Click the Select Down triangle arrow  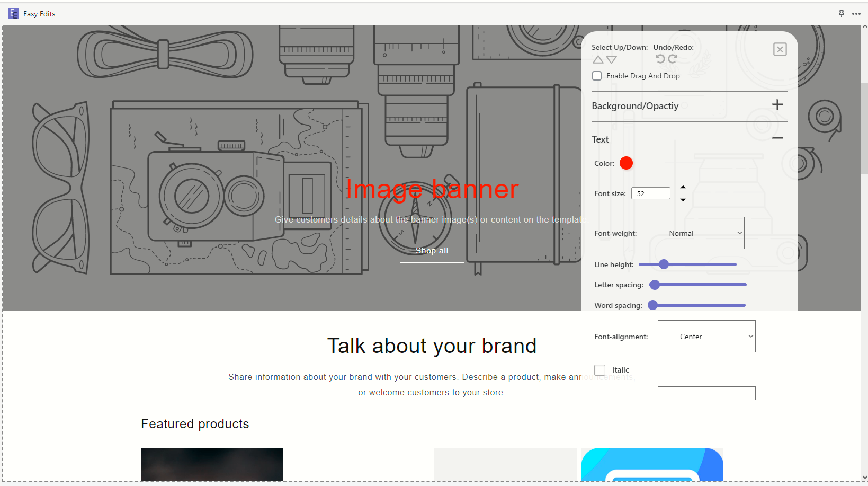pos(612,60)
